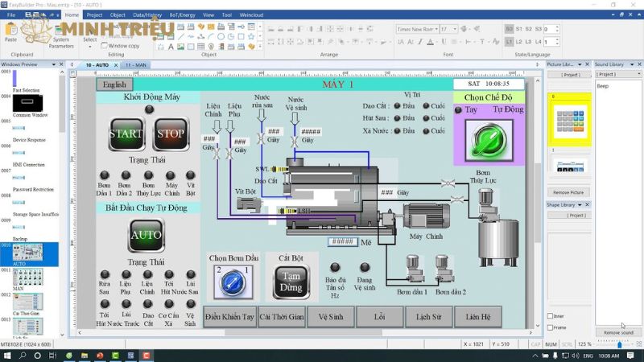Click the Remove Picture button
Viewport: 644px width, 362px height.
(x=568, y=192)
